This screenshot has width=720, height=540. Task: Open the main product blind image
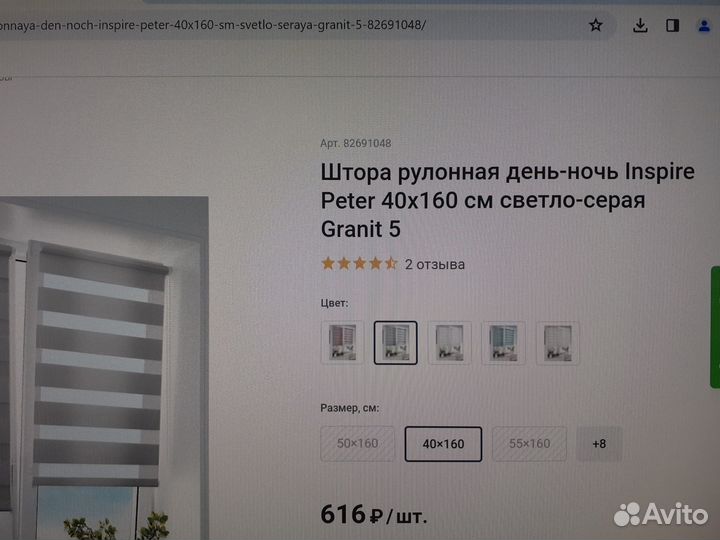click(104, 368)
